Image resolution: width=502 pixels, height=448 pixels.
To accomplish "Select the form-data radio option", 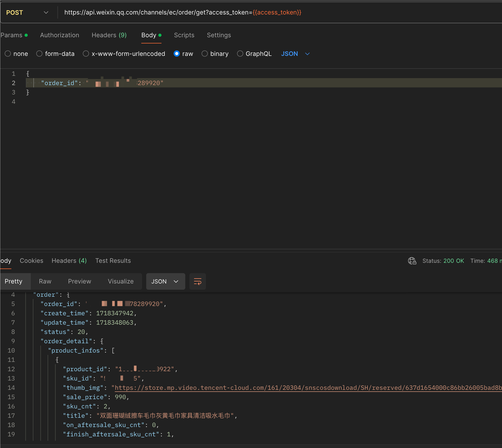I will 39,54.
